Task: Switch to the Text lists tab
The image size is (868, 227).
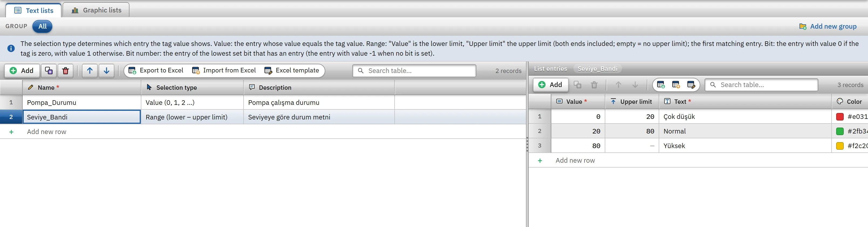Action: click(34, 11)
